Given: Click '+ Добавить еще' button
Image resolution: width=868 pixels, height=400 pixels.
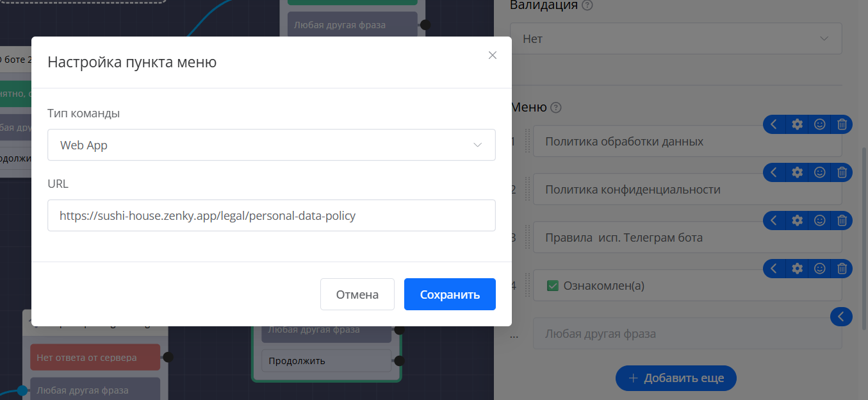Looking at the screenshot, I should [676, 378].
